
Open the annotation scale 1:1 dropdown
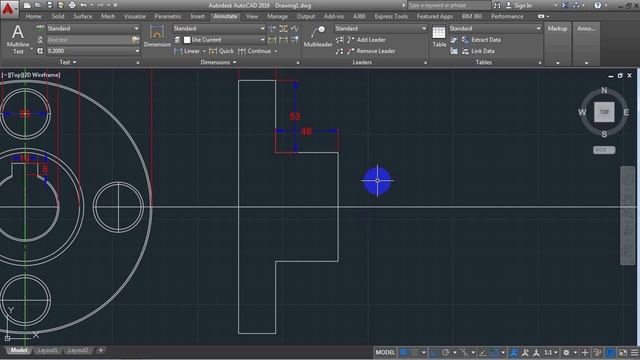click(x=550, y=352)
